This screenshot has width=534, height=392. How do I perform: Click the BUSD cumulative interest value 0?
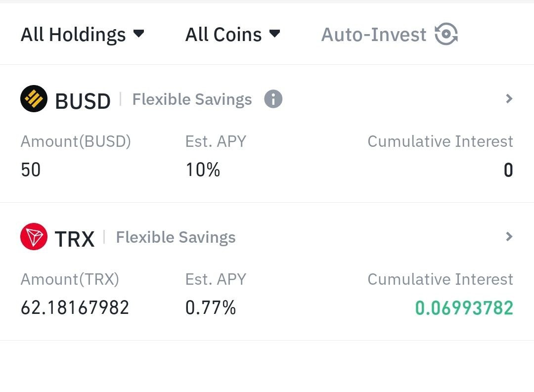pyautogui.click(x=508, y=170)
